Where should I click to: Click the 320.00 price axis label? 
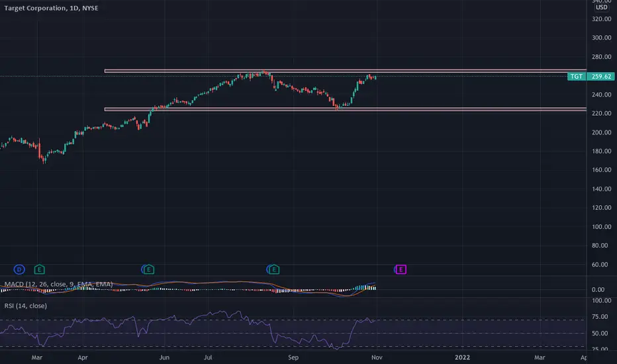(602, 19)
